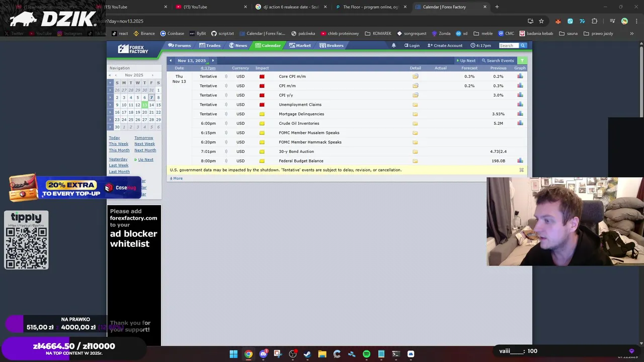Open graph icon for Crude Oil Inventories
Screen dimensions: 644x362
[520, 123]
